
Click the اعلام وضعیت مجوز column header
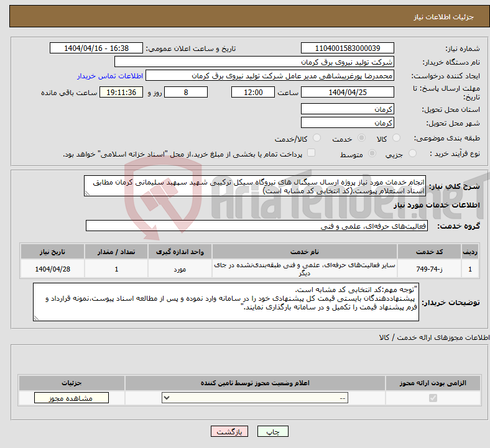coord(255,383)
